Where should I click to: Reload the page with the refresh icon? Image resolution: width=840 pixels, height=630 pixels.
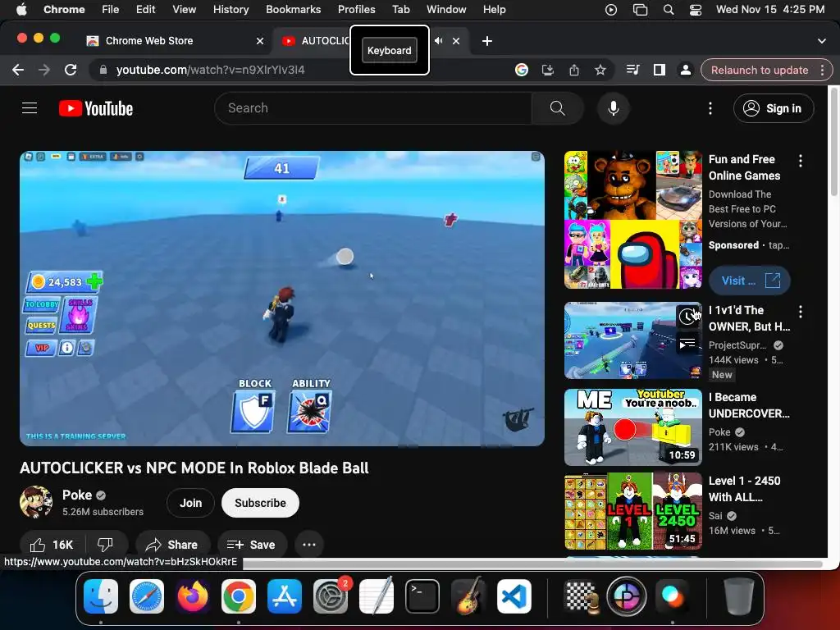[71, 70]
